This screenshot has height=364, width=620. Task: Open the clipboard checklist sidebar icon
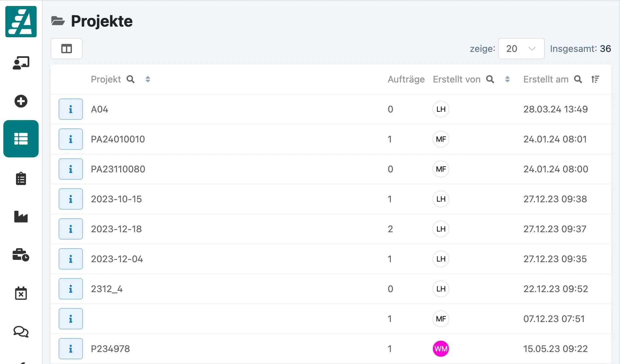[x=21, y=179]
